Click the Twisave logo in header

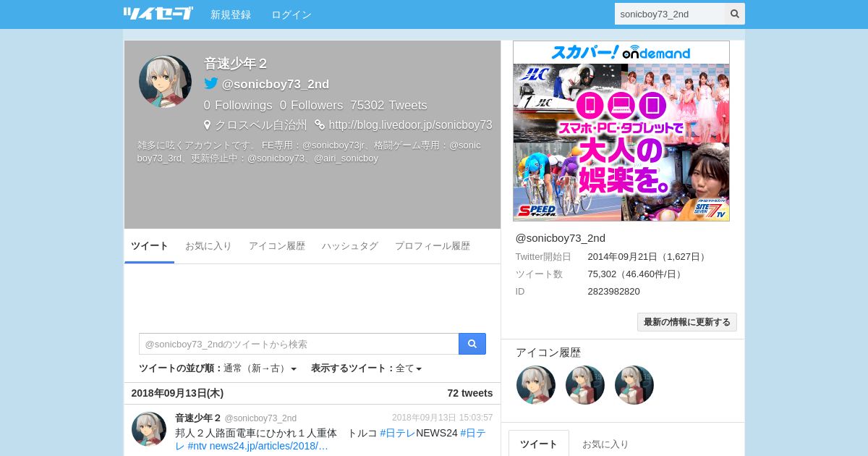pyautogui.click(x=158, y=14)
